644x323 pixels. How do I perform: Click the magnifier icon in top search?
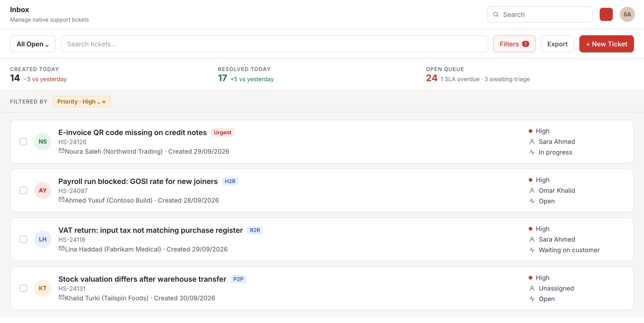[x=496, y=15]
